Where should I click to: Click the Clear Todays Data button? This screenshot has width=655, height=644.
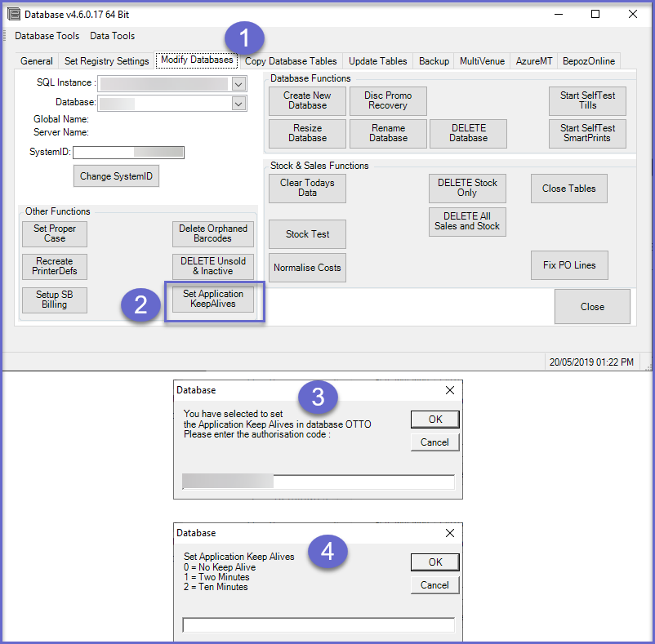[x=307, y=189]
